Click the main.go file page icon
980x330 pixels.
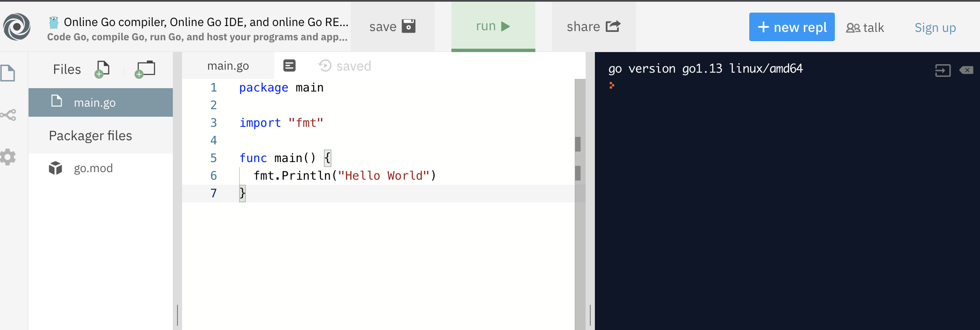[56, 101]
